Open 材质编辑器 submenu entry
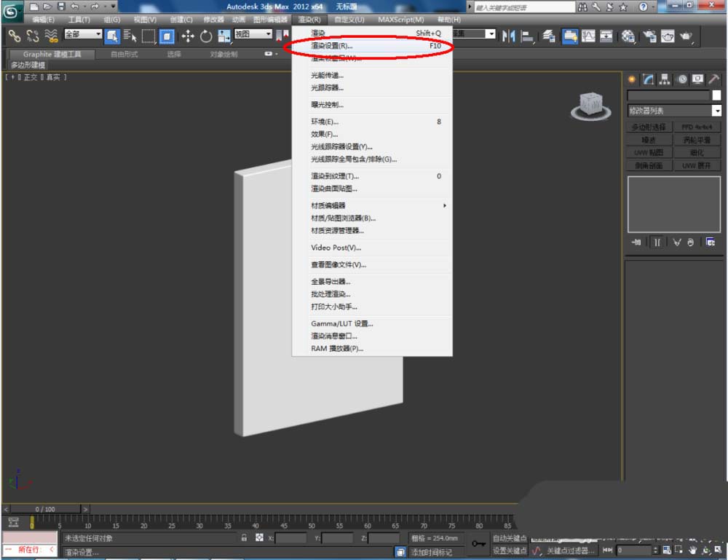This screenshot has width=728, height=560. tap(328, 205)
